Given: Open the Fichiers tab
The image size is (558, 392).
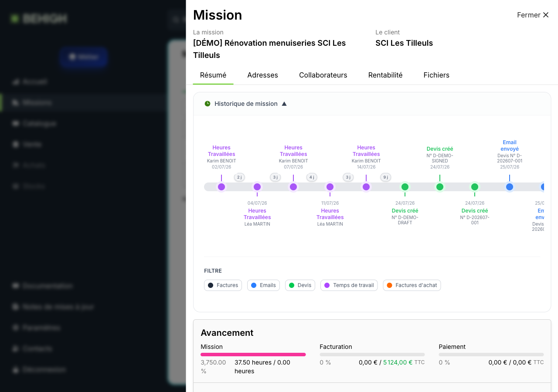Looking at the screenshot, I should pyautogui.click(x=436, y=75).
